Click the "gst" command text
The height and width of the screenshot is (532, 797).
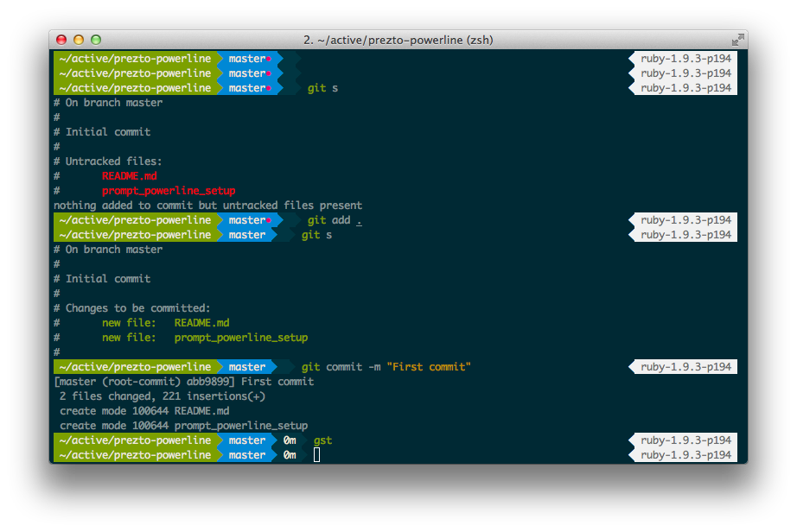pos(322,440)
